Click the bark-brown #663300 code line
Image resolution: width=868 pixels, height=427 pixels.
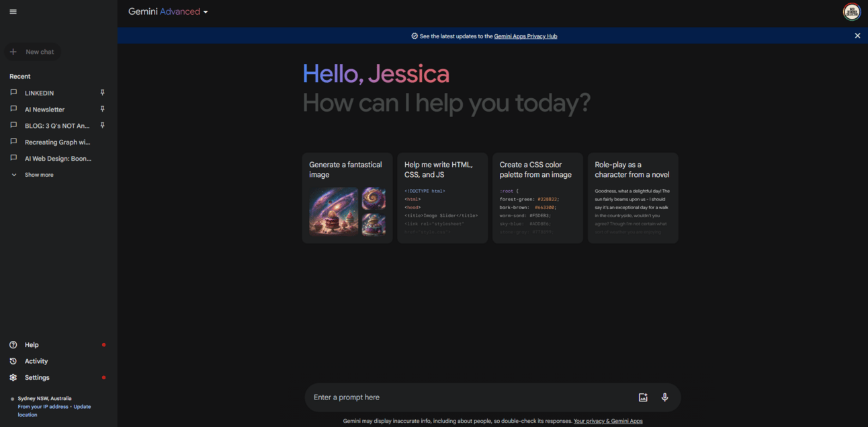coord(528,208)
